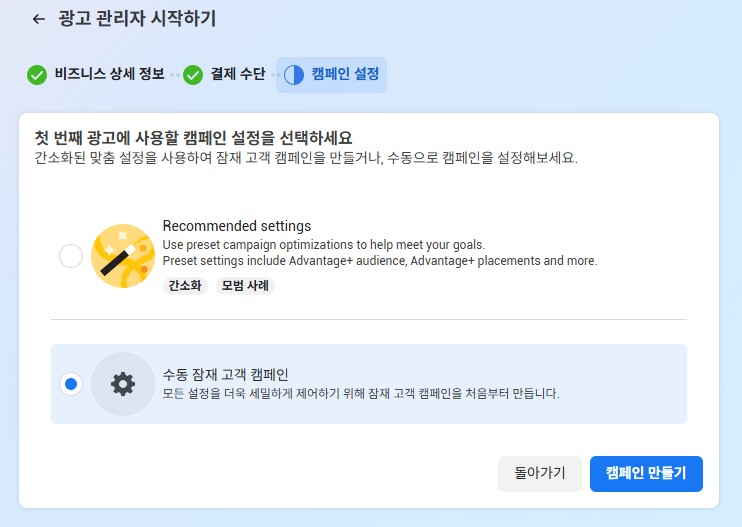Click the Recommended settings title text
This screenshot has height=527, width=742.
point(237,226)
